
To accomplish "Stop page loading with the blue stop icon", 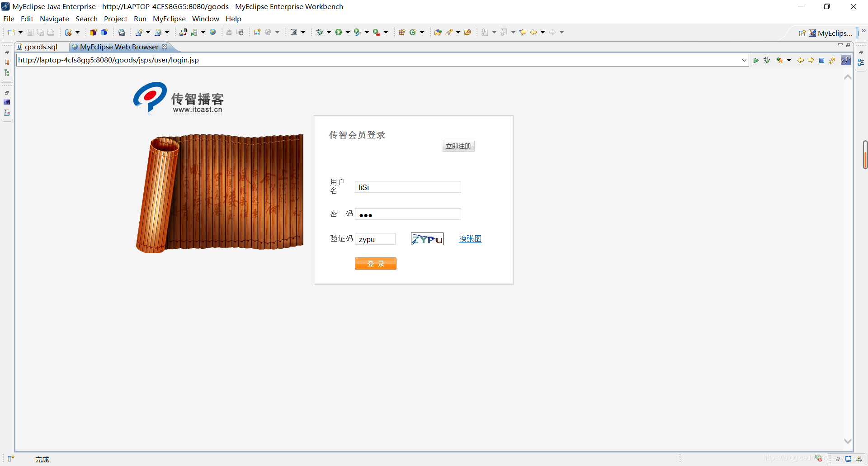I will pos(822,60).
